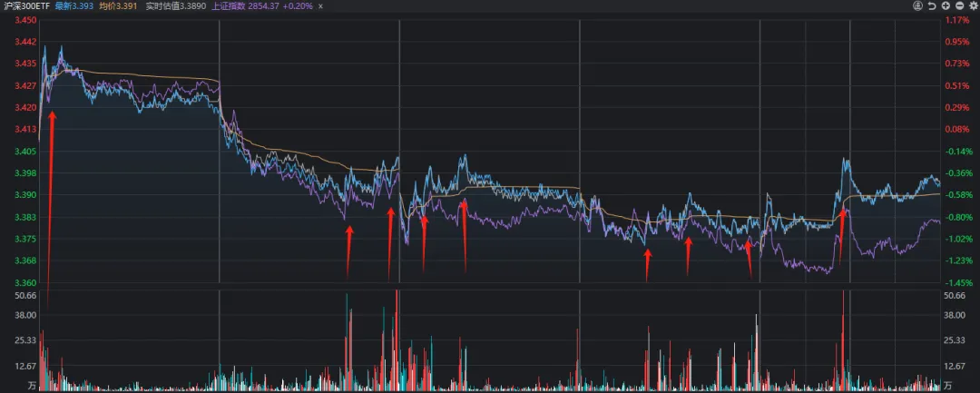Click the settings gear icon

[x=974, y=6]
